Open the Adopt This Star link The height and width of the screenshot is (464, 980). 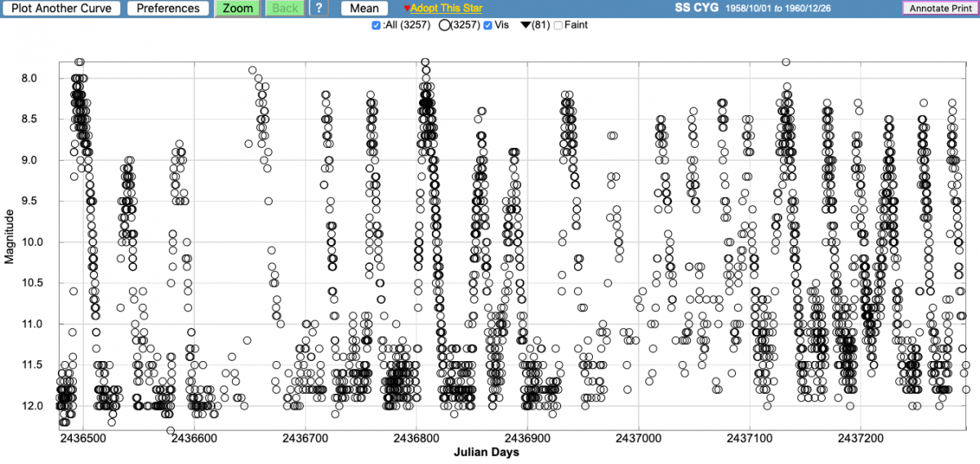(447, 8)
